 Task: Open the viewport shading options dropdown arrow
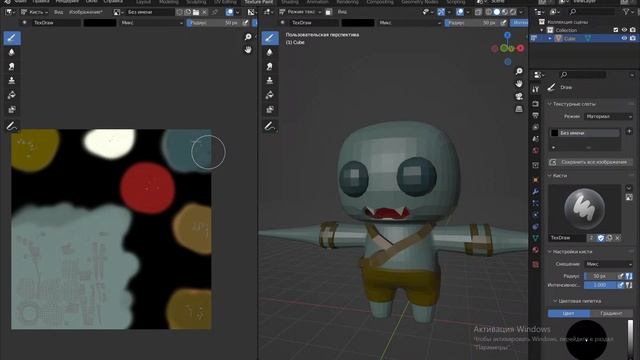521,12
